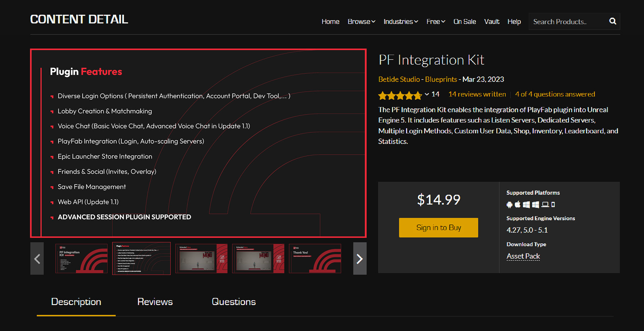Switch to the Description tab

[x=76, y=302]
